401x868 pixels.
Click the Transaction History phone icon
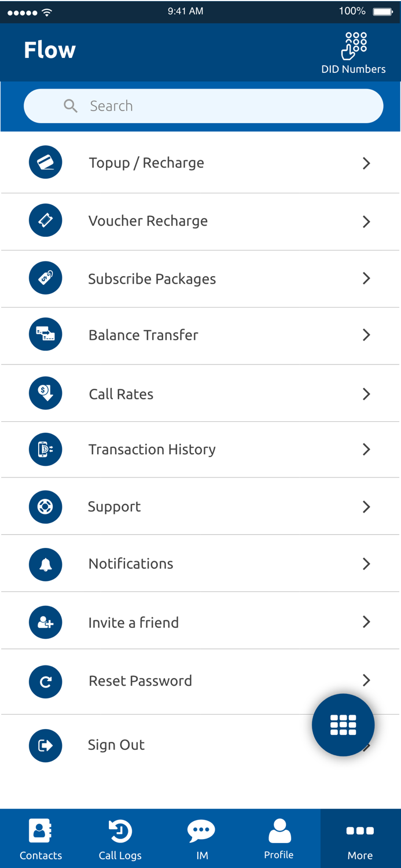click(x=45, y=450)
